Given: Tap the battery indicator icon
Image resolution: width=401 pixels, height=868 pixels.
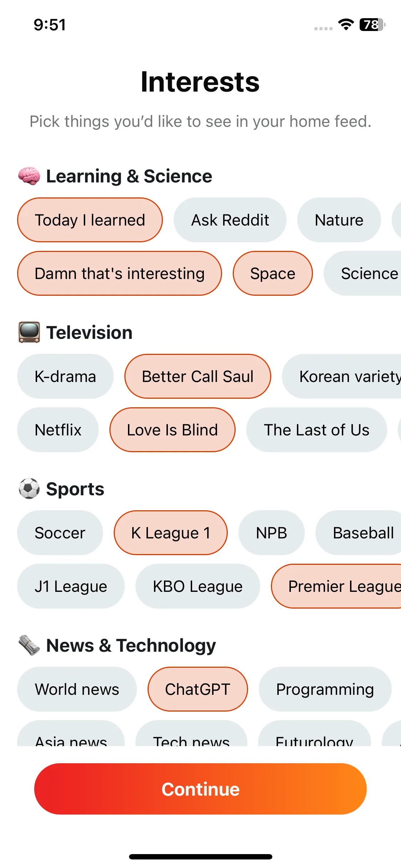Looking at the screenshot, I should tap(372, 25).
